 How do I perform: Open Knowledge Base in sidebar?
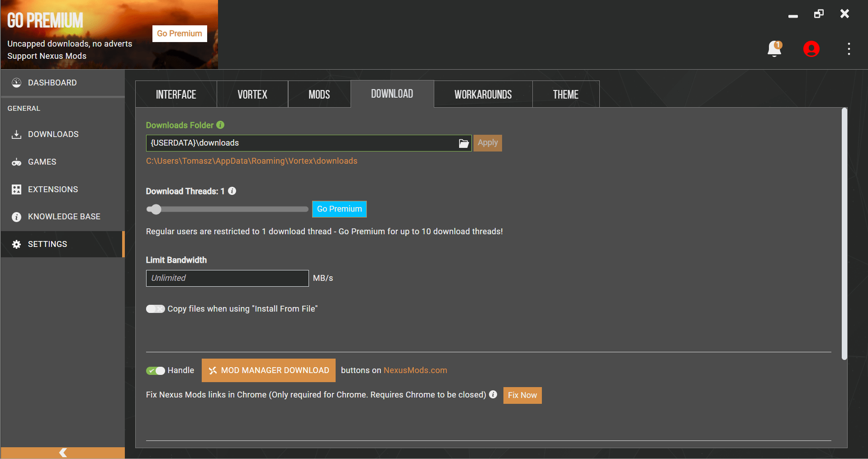click(x=63, y=217)
